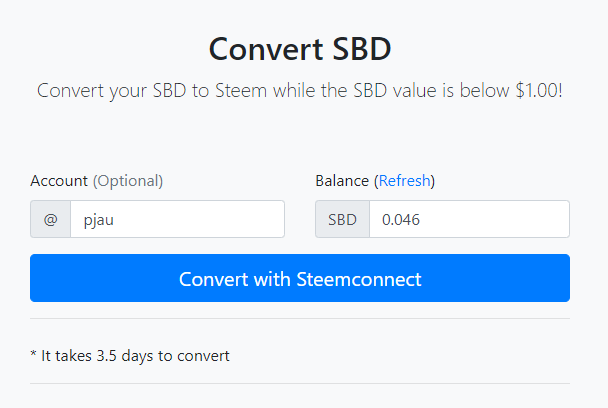
Task: Click the subtitle about converting SBD to Steem
Action: coord(300,91)
